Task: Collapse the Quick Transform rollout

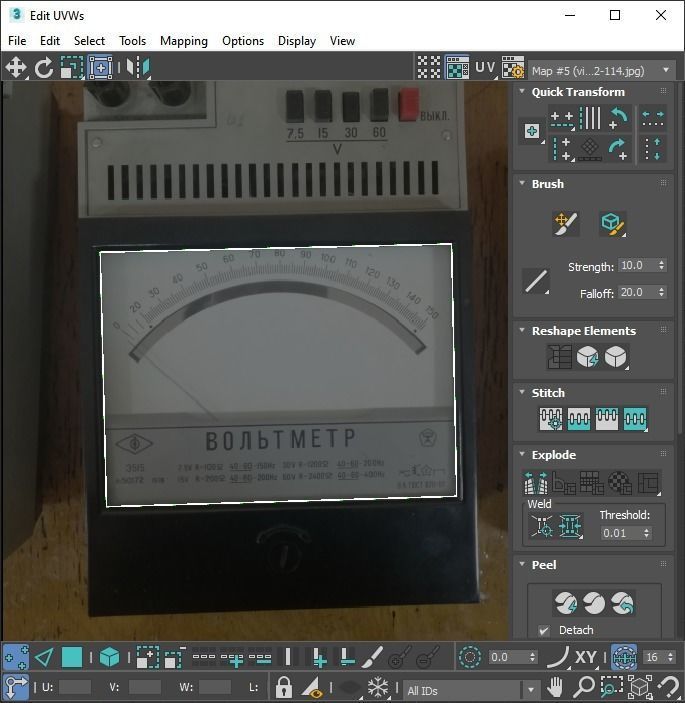Action: click(522, 91)
